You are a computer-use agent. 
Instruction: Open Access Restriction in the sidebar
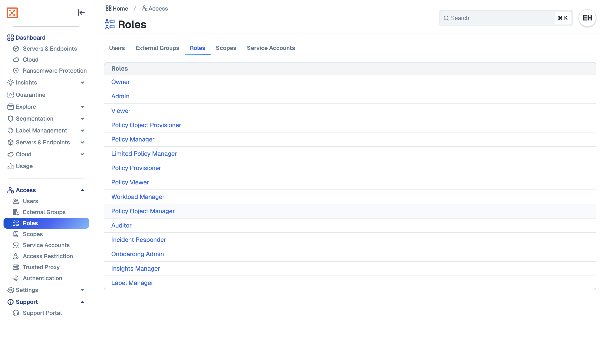48,256
